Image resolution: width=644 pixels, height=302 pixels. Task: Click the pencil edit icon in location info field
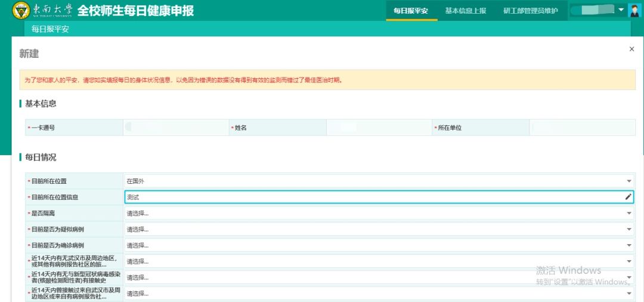click(628, 197)
